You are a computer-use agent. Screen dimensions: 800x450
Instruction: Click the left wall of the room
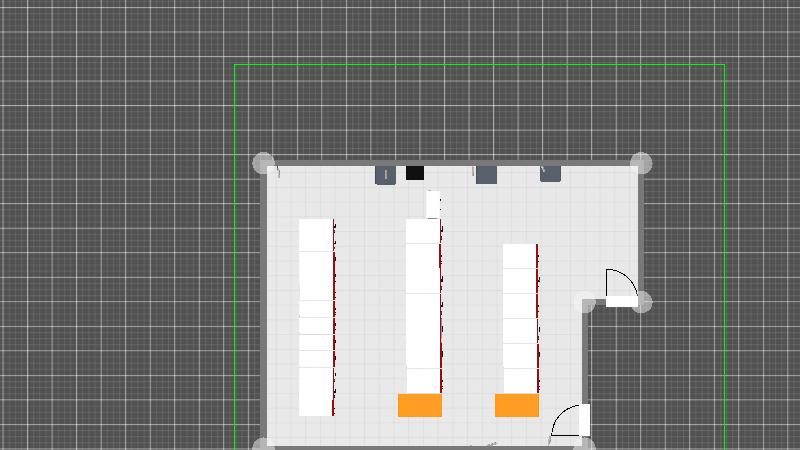(263, 300)
